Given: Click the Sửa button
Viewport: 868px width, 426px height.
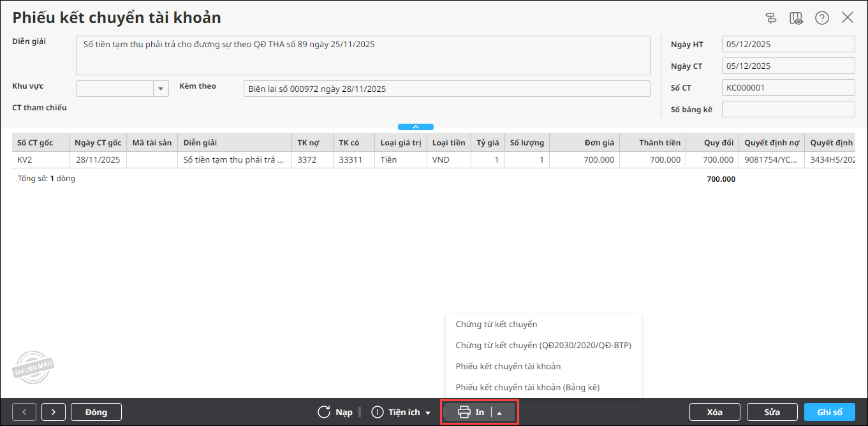Looking at the screenshot, I should coord(772,412).
